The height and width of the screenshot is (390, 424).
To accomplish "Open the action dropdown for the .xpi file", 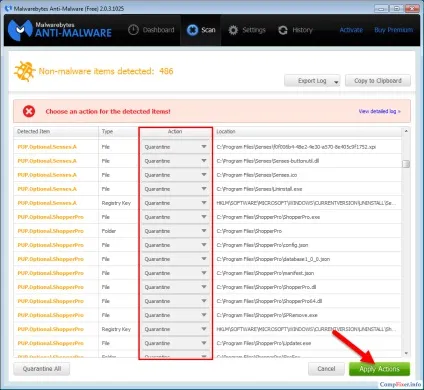I will pos(175,147).
